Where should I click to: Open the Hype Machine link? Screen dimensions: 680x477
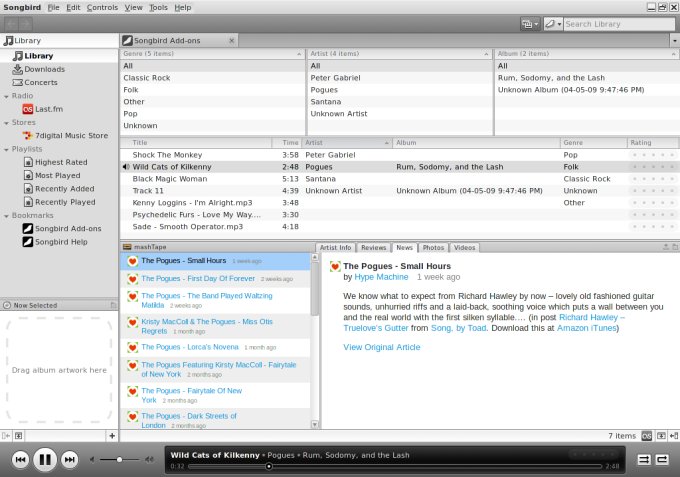click(381, 276)
